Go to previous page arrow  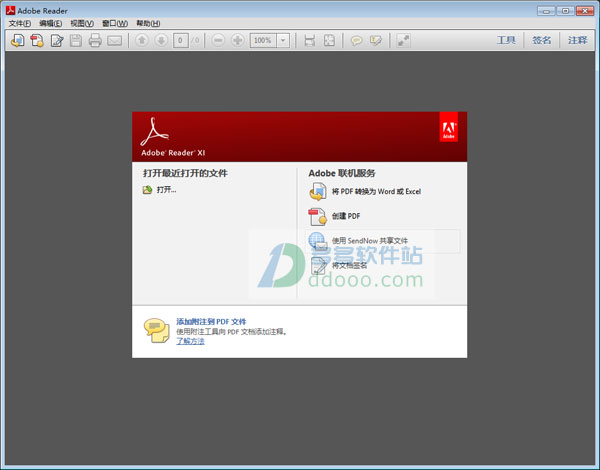coord(142,40)
